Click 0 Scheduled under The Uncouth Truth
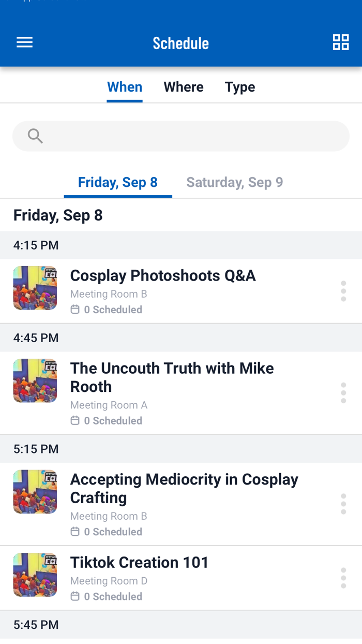This screenshot has width=362, height=644. coord(113,420)
